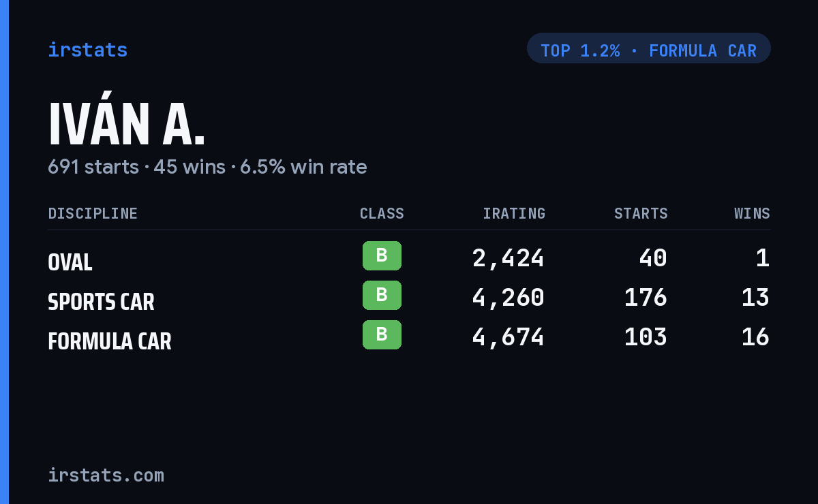Sort by the Wins column header
The width and height of the screenshot is (818, 504).
(x=752, y=214)
